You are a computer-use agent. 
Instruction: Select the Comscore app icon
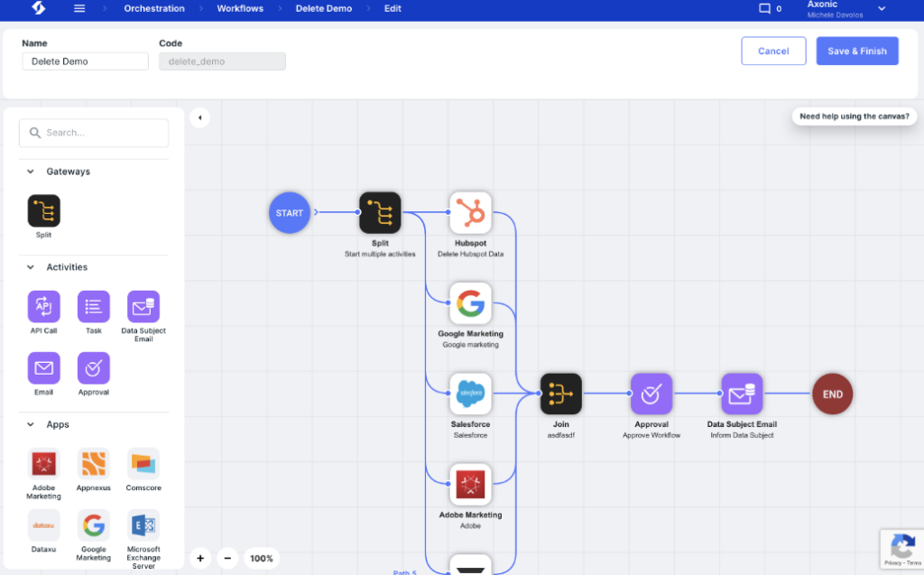coord(143,464)
